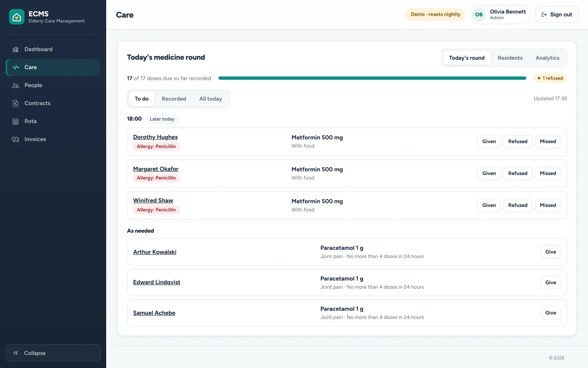Switch to the Today's round tab

467,58
